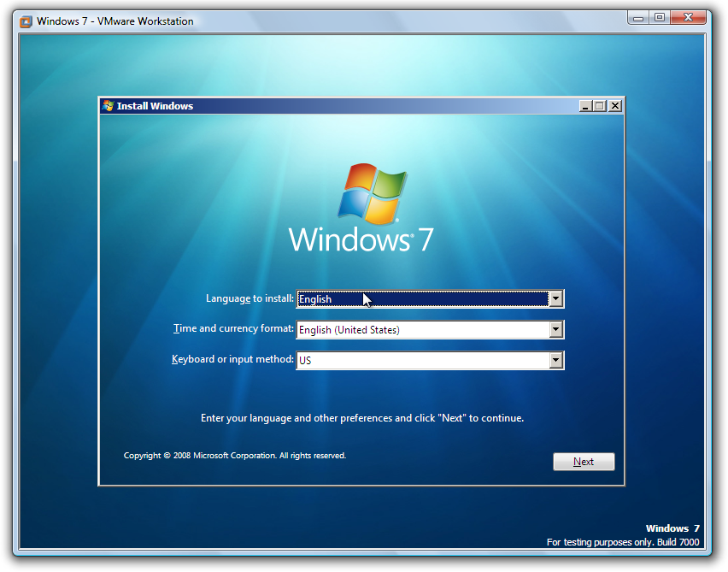Close the VMware Workstation window
This screenshot has width=728, height=572.
pos(688,17)
